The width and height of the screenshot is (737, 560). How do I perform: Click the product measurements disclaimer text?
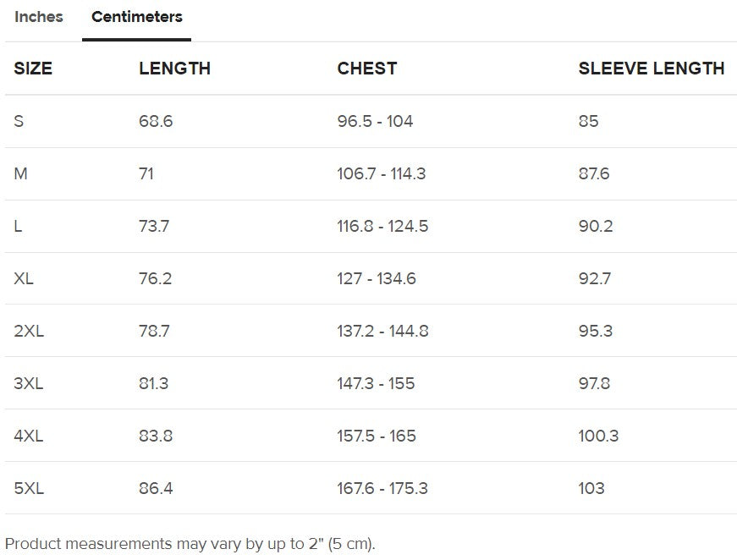tap(190, 543)
